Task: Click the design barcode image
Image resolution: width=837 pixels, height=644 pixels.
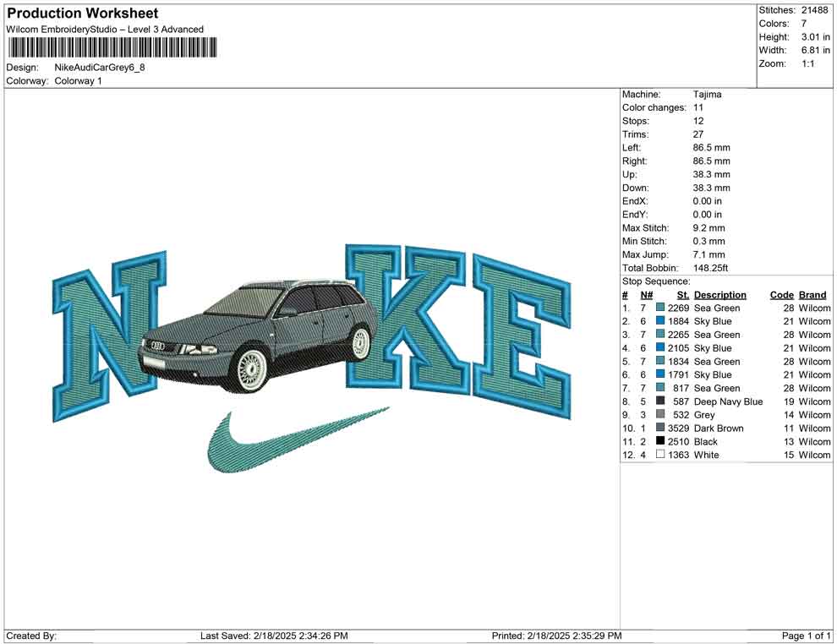Action: click(x=111, y=47)
